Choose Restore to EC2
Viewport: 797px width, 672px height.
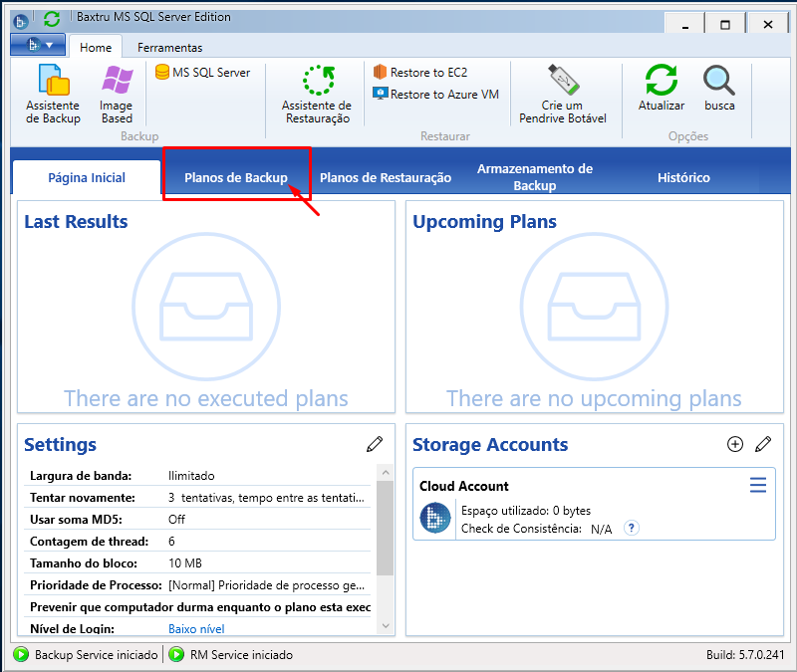coord(420,72)
